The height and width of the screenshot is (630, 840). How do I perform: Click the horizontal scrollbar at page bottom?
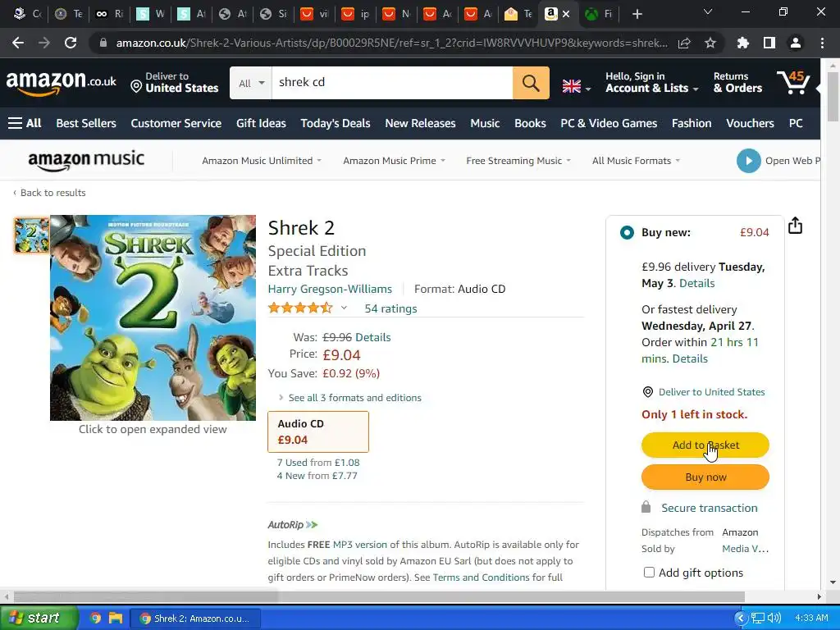click(x=379, y=596)
